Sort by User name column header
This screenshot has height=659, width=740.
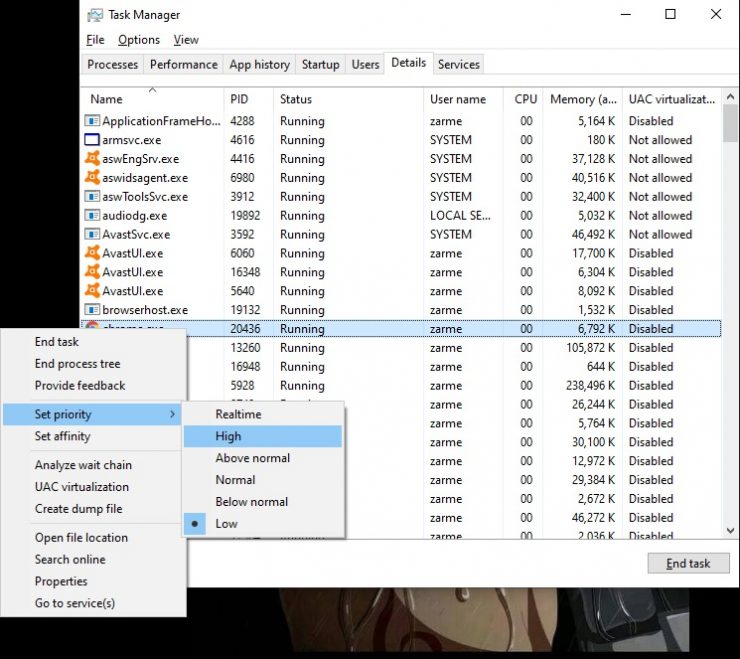pyautogui.click(x=463, y=99)
